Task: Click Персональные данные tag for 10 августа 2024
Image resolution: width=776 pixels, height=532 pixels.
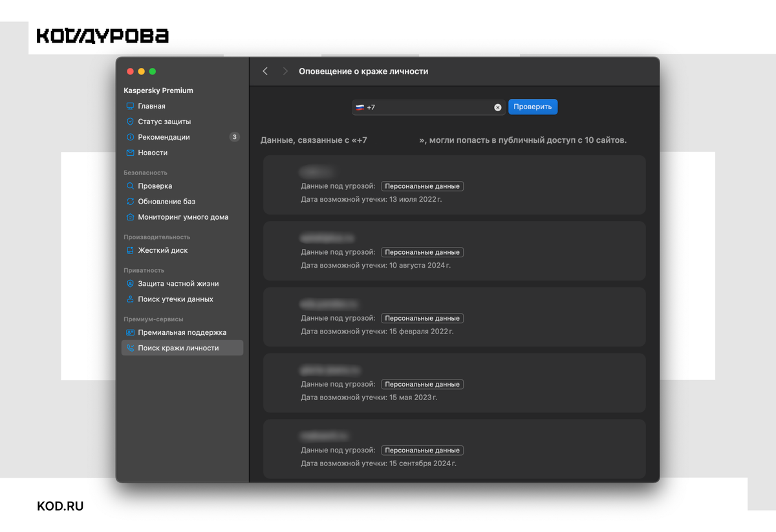Action: click(422, 252)
